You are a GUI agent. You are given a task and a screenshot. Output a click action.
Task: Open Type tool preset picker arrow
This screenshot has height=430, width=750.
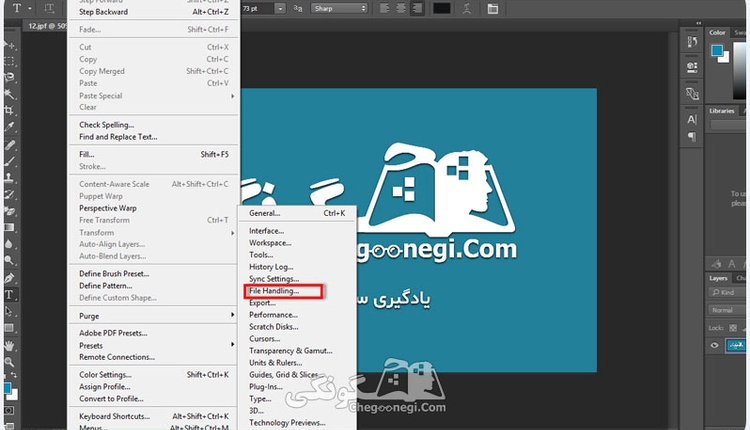(x=30, y=9)
